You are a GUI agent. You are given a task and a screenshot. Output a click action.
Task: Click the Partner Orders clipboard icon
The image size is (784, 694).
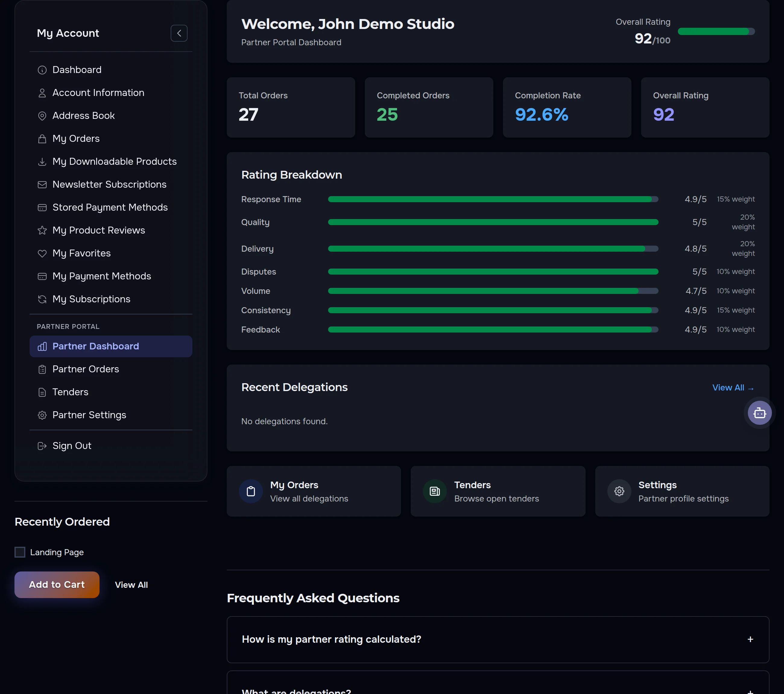click(42, 369)
